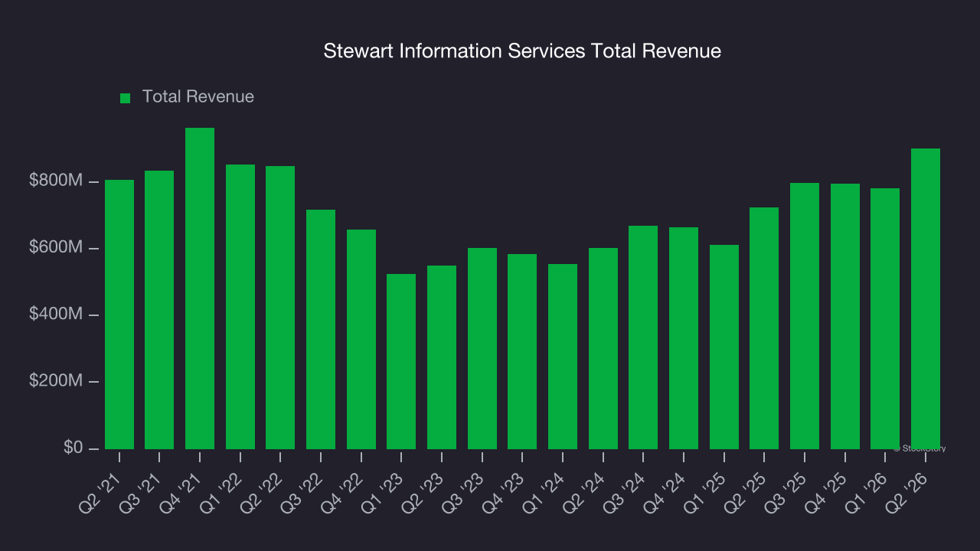Select the Q3 '21 revenue bar
Screen dimensions: 980x551
click(x=159, y=310)
